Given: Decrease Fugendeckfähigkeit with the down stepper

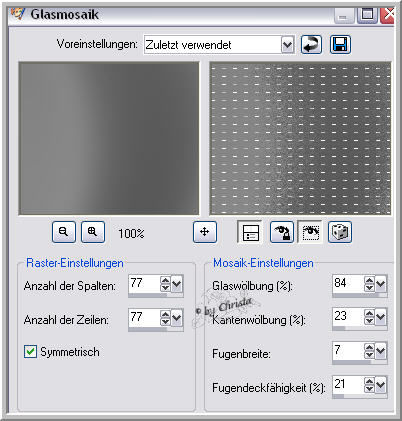Looking at the screenshot, I should pos(369,388).
